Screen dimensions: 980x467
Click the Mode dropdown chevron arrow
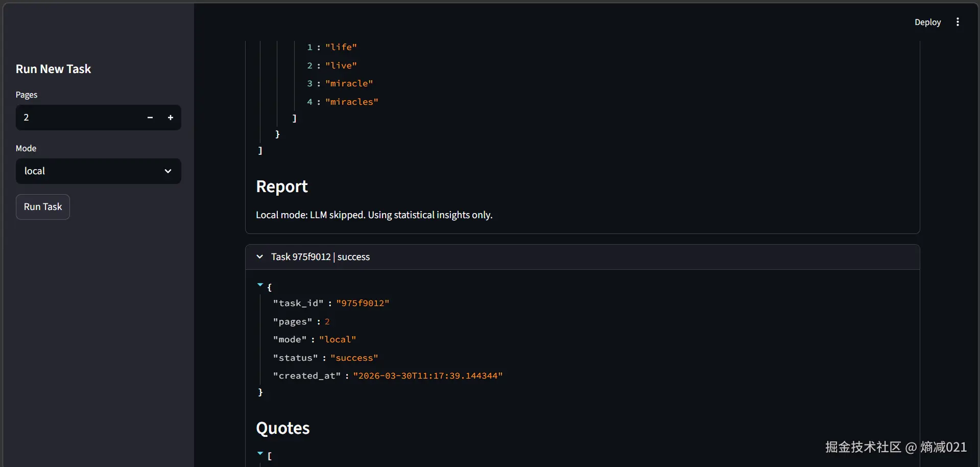[168, 171]
